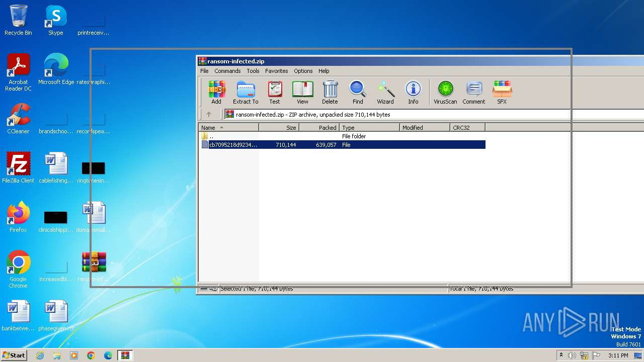The width and height of the screenshot is (644, 362).
Task: Go up one folder level arrow
Action: pos(209,115)
